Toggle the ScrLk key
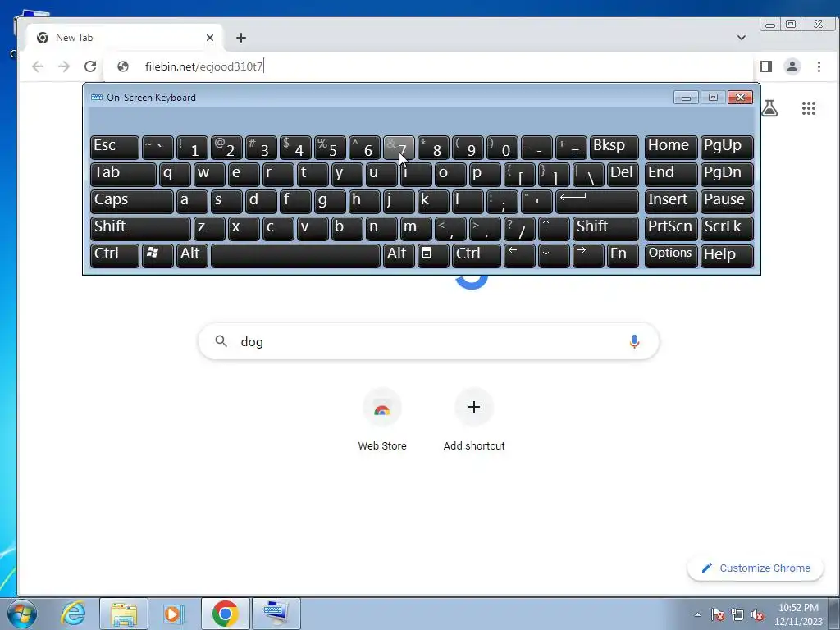 click(x=727, y=228)
